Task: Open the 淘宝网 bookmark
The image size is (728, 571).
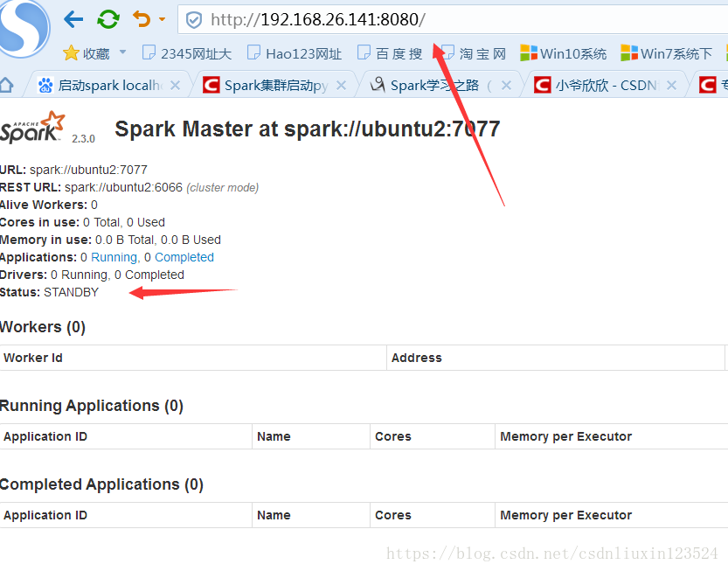Action: tap(473, 53)
